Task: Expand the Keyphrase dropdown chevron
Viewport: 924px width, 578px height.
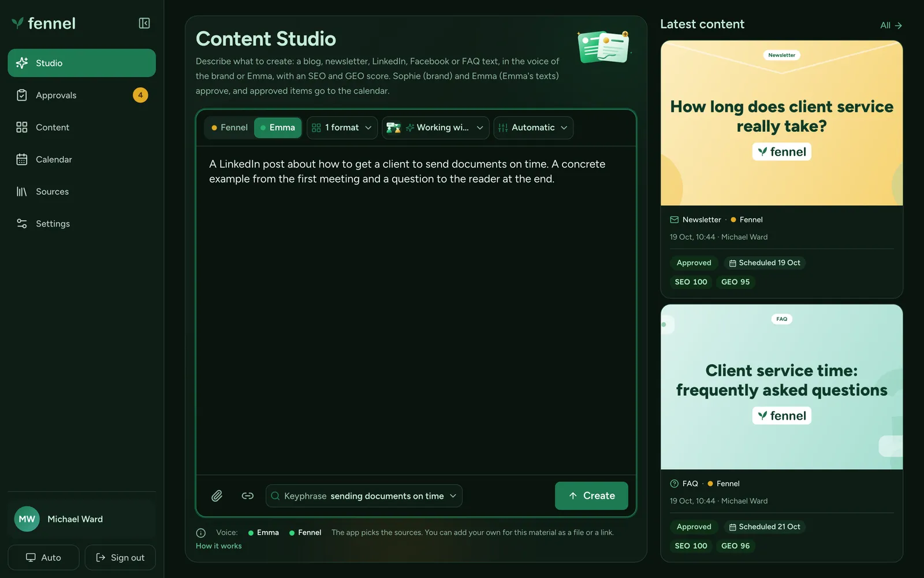Action: [x=453, y=496]
